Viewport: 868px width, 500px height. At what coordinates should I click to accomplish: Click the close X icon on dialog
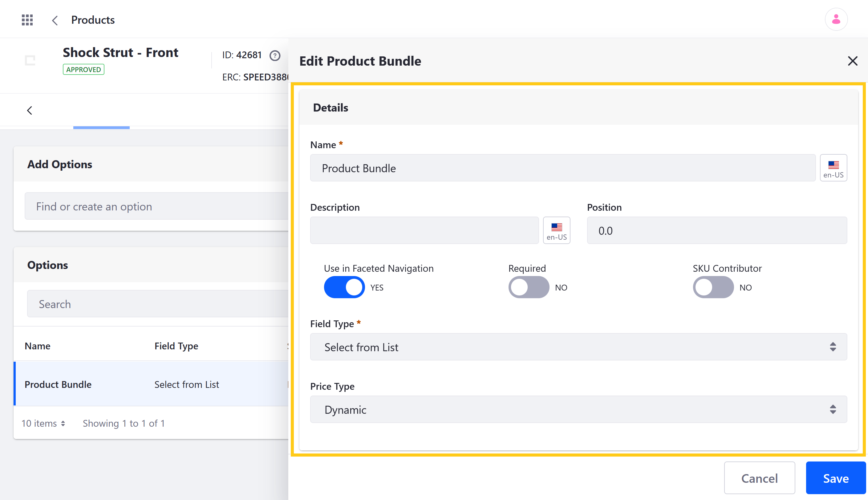[853, 61]
